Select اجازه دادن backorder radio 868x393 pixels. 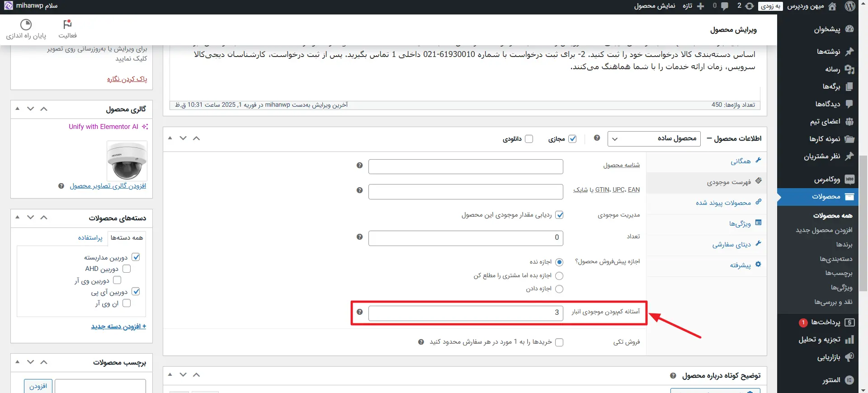coord(559,289)
